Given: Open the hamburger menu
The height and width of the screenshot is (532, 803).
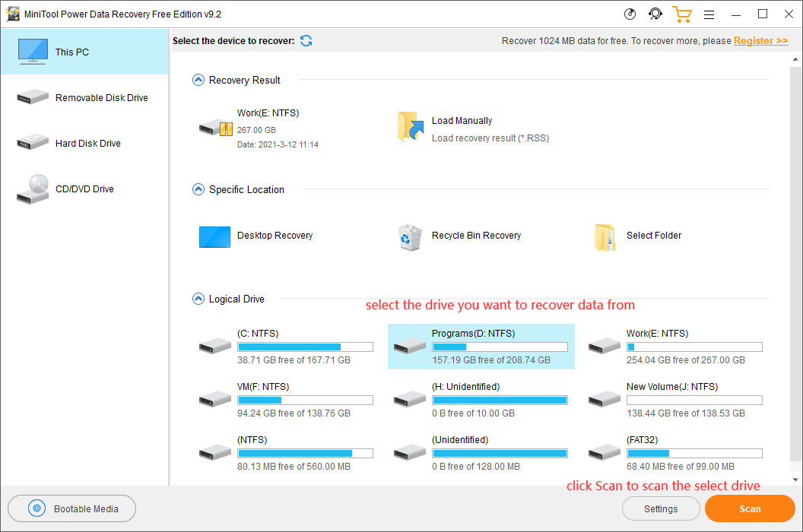Looking at the screenshot, I should coord(709,14).
